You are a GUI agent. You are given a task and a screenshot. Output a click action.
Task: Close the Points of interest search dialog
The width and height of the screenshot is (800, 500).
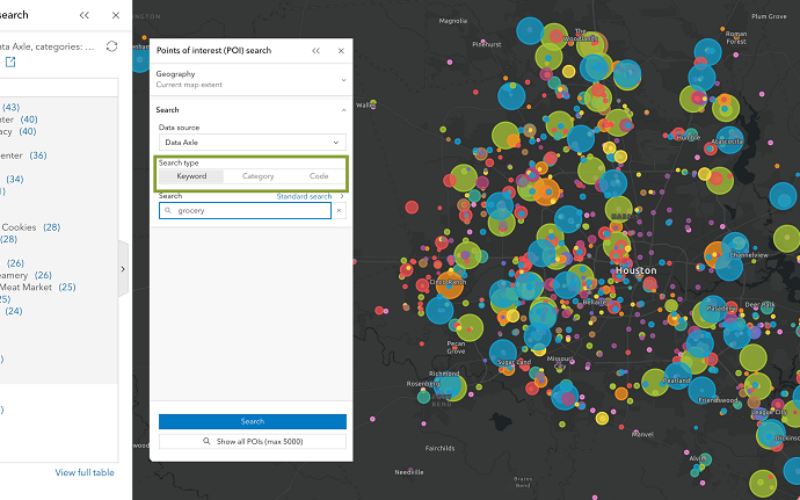pos(341,51)
